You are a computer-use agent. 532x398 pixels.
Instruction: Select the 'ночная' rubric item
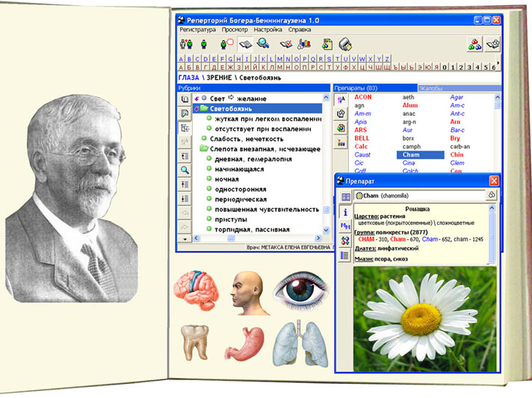[227, 179]
